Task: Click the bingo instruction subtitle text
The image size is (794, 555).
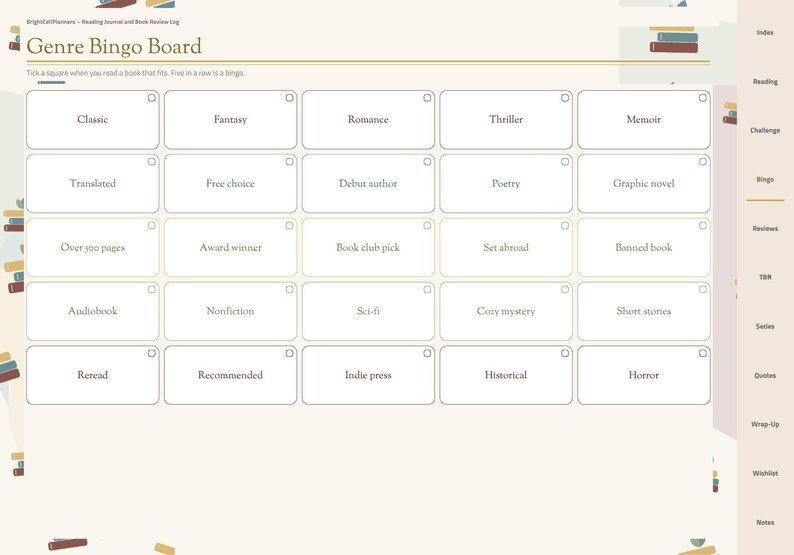Action: coord(136,73)
